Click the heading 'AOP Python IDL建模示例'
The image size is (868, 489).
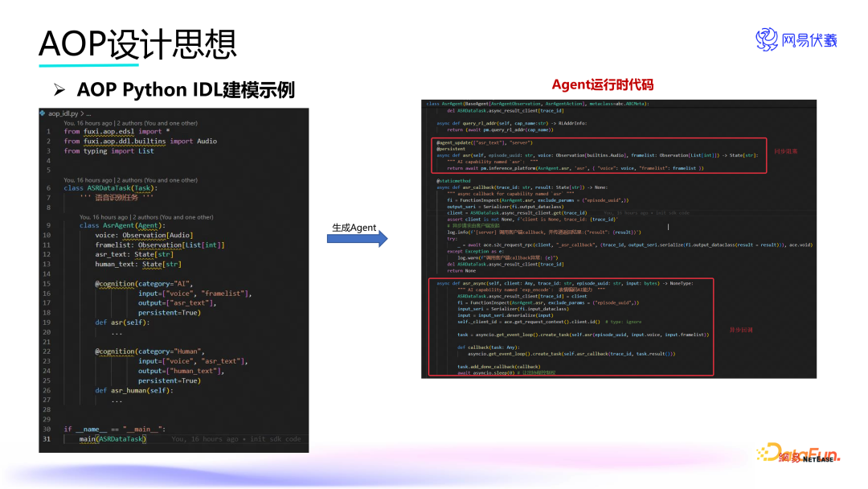pos(186,90)
